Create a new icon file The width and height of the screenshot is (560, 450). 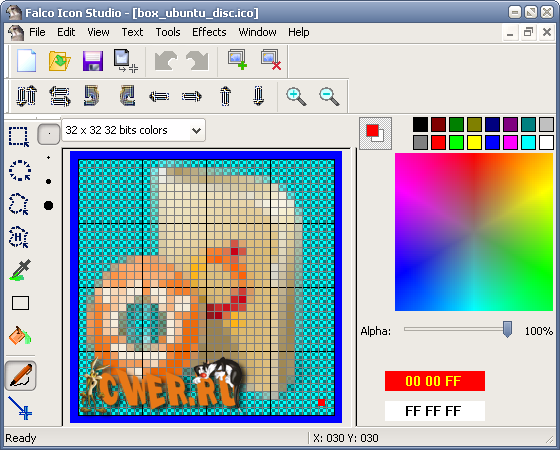click(26, 60)
